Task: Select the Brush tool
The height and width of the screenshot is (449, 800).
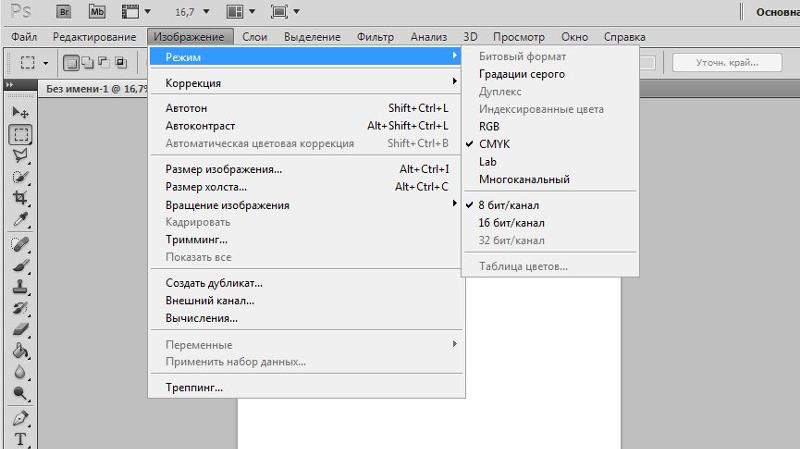Action: point(20,265)
